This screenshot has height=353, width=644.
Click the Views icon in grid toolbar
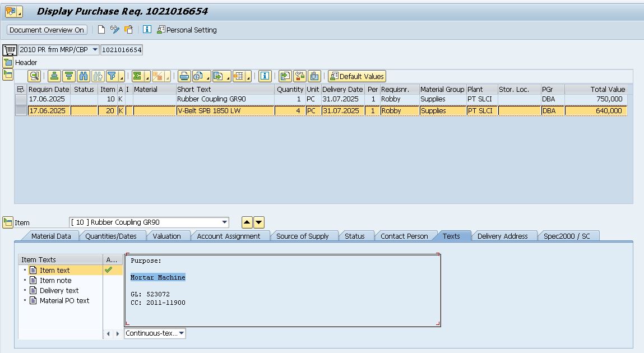tap(198, 76)
